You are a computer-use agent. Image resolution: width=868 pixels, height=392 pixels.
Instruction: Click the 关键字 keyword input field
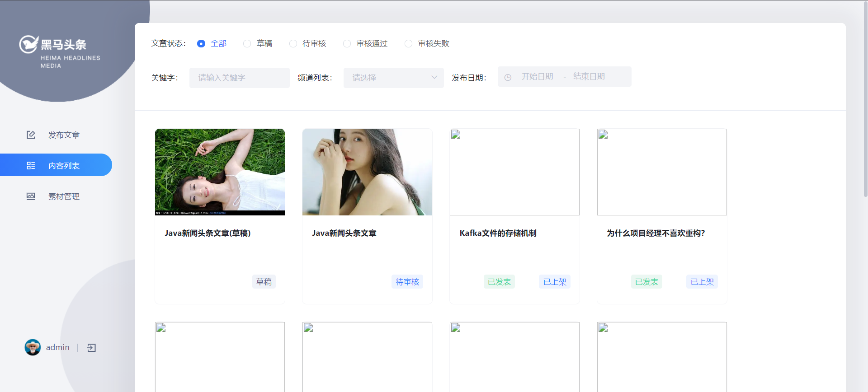coord(240,78)
